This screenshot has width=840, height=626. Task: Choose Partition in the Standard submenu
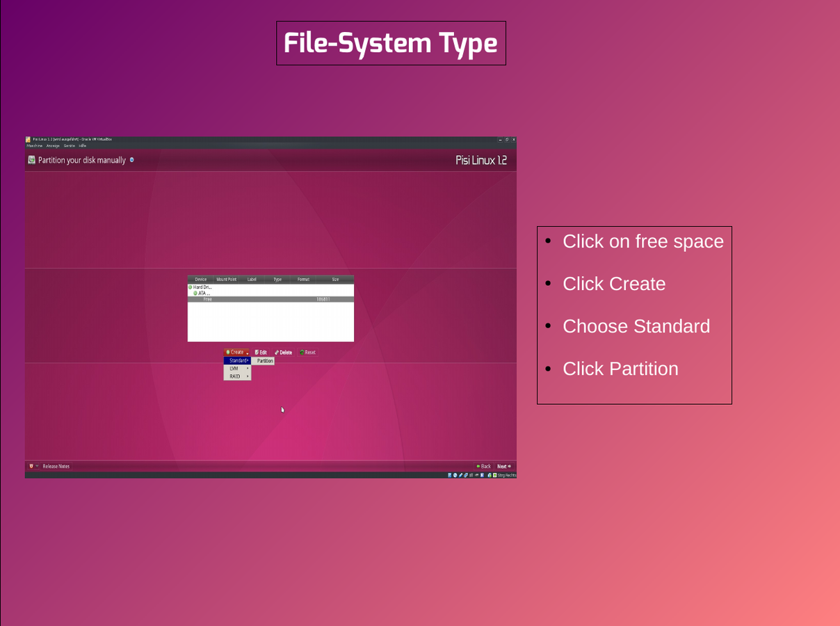point(264,361)
